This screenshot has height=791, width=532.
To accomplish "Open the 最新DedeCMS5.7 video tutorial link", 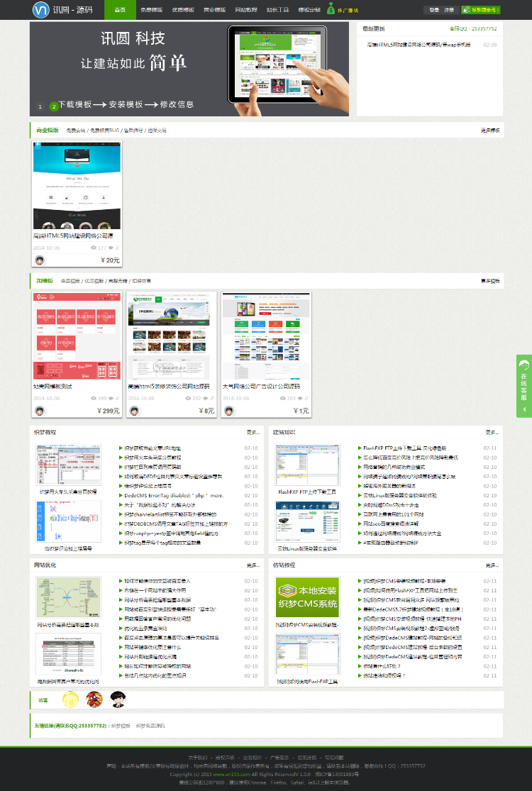I will [x=413, y=609].
